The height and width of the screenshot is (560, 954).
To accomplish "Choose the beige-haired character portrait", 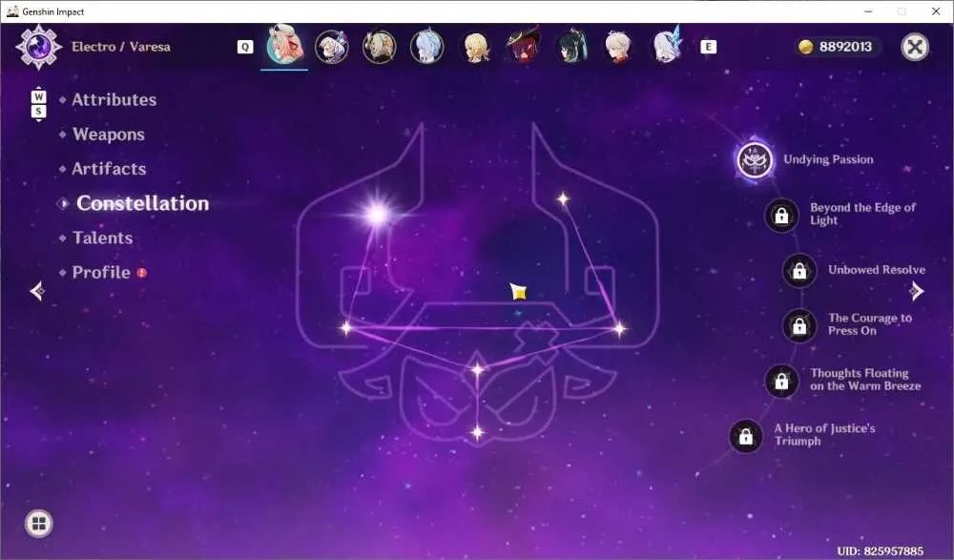I will (x=379, y=47).
